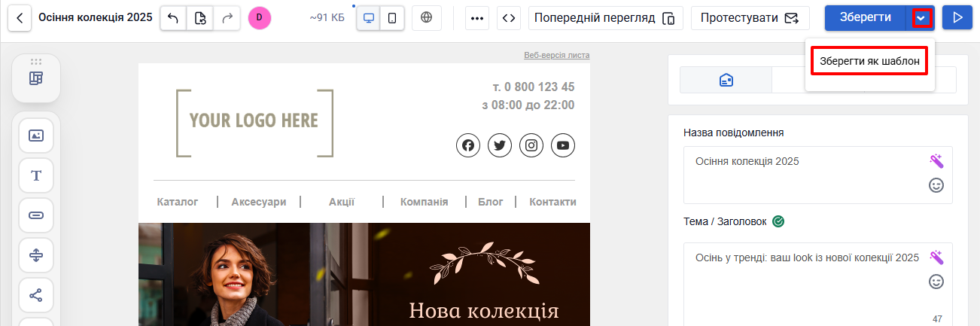The image size is (980, 326).
Task: Click Протестувати button
Action: (750, 18)
